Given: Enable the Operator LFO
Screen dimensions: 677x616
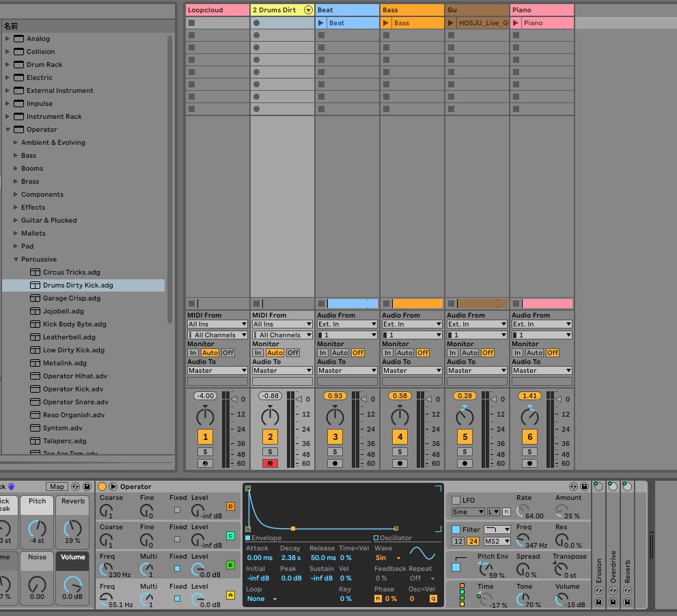Looking at the screenshot, I should (456, 500).
